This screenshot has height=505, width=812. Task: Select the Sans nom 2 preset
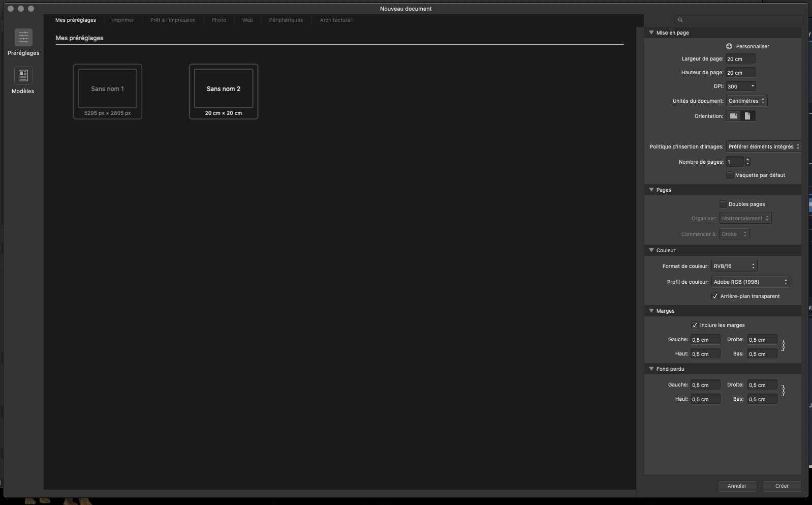[x=224, y=92]
